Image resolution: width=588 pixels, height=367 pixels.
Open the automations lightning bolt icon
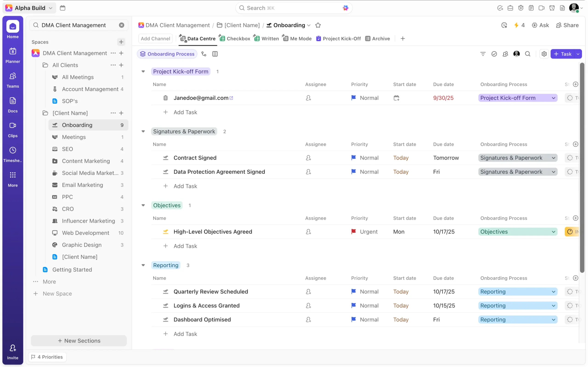[x=516, y=25]
